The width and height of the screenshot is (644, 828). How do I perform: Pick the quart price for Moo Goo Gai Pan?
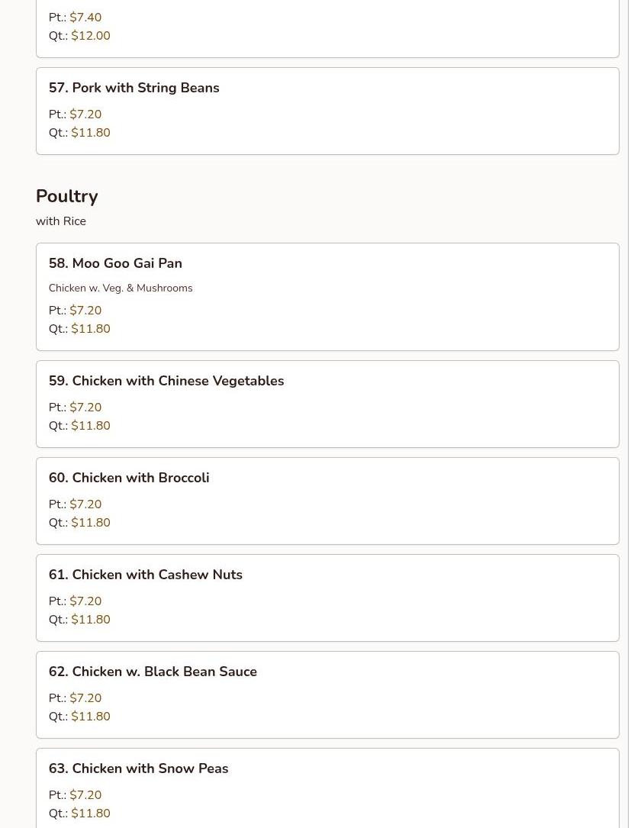coord(90,329)
